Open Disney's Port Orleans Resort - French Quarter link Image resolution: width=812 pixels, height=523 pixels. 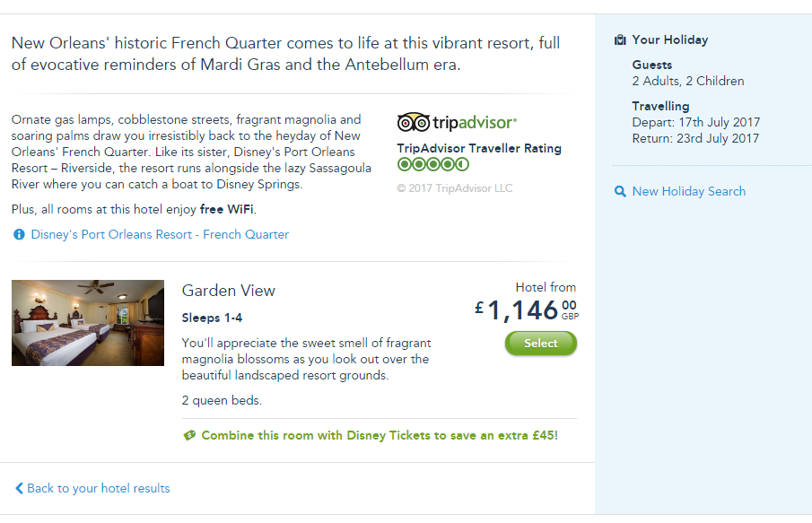160,235
